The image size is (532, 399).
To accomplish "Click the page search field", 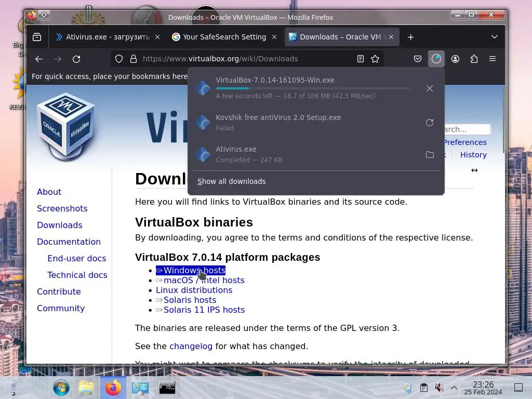I will click(467, 129).
